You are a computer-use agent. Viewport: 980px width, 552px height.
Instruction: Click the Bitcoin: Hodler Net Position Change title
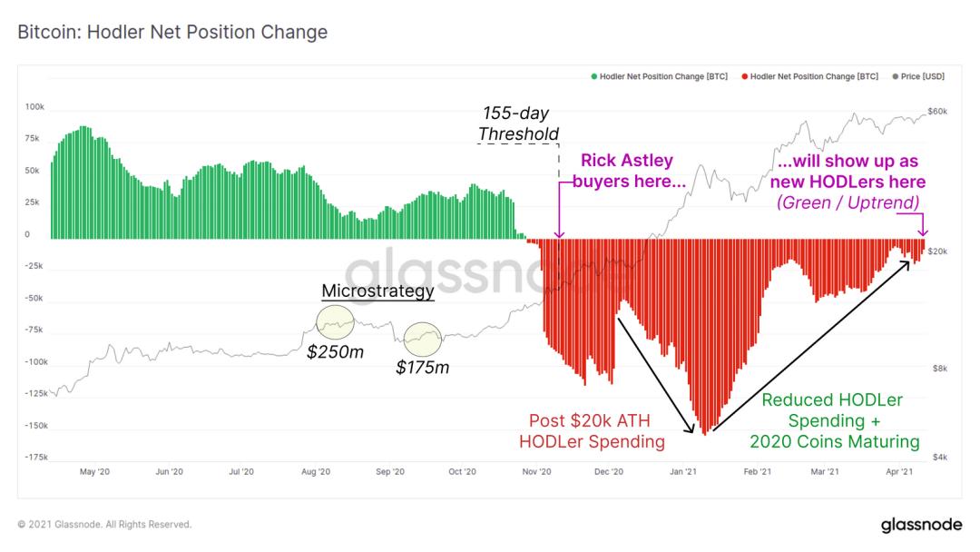tap(172, 32)
